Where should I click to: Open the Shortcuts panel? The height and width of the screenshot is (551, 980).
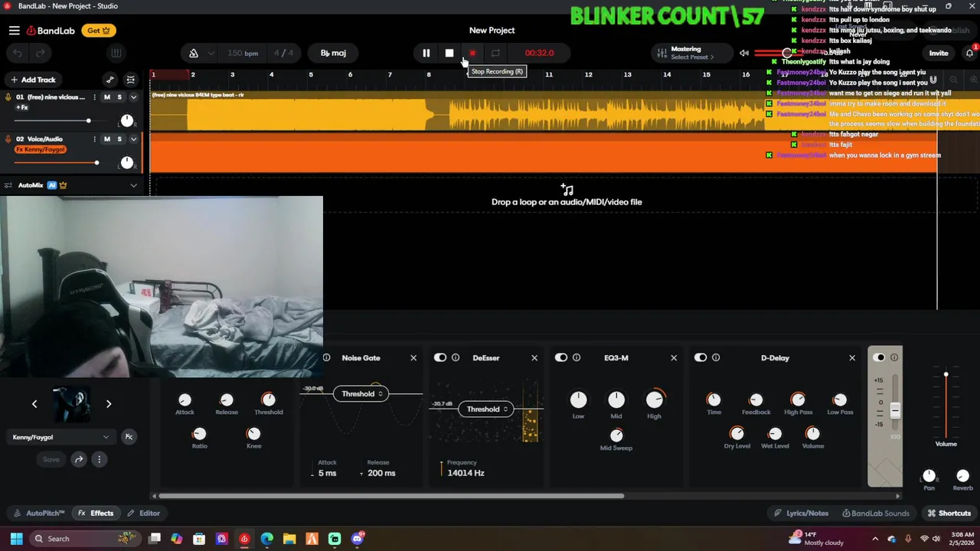coord(949,514)
